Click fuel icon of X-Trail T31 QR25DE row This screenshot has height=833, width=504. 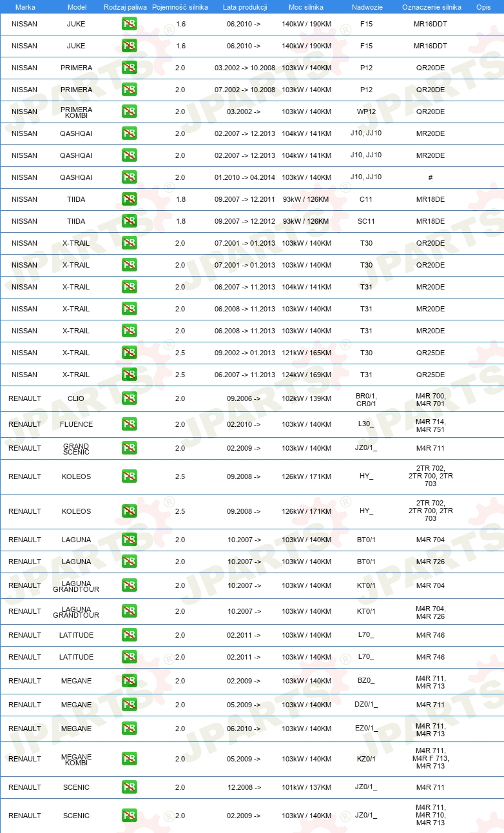click(129, 375)
